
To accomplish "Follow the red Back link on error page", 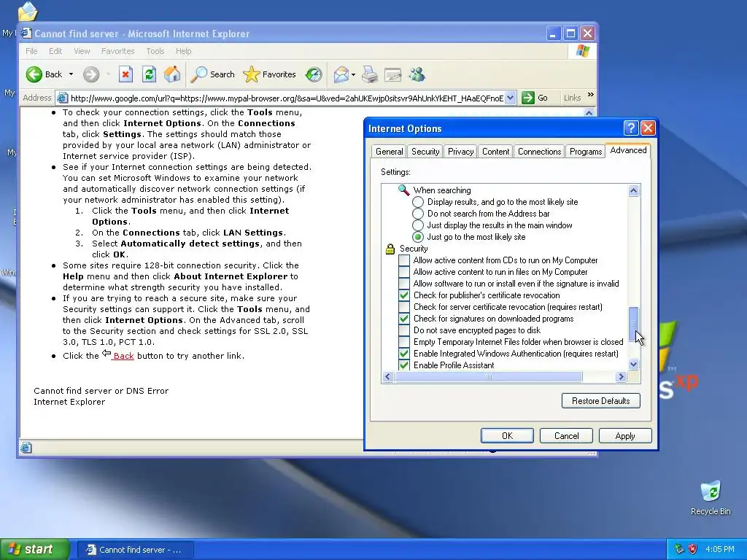I will [123, 356].
